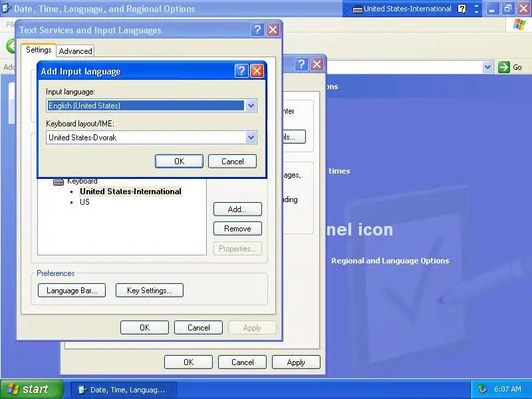532x399 pixels.
Task: Click the system tray network icon
Action: [481, 389]
